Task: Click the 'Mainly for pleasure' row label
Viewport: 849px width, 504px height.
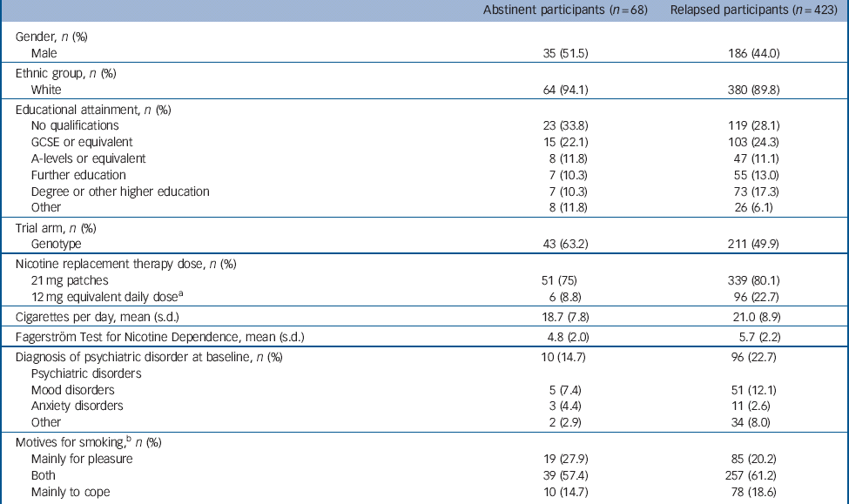Action: point(82,459)
